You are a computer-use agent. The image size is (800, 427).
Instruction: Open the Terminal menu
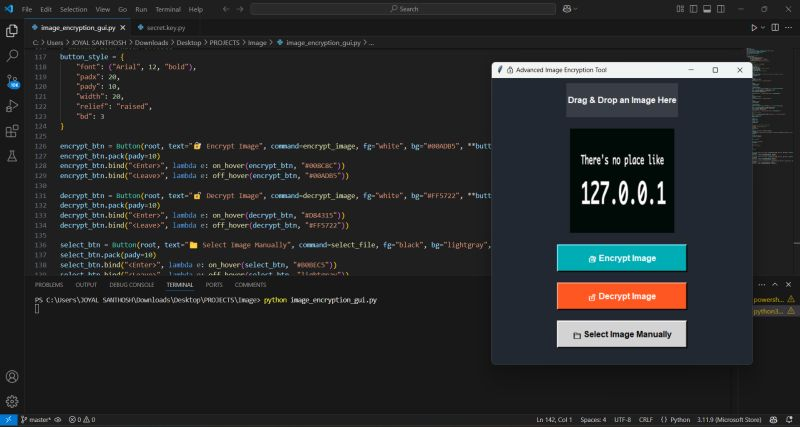click(168, 9)
